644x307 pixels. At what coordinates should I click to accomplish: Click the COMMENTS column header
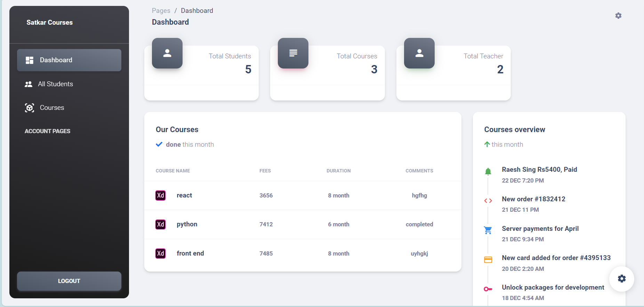(x=419, y=171)
